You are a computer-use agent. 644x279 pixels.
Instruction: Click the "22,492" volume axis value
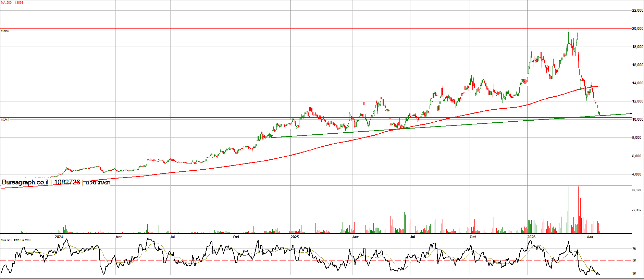[x=637, y=210]
